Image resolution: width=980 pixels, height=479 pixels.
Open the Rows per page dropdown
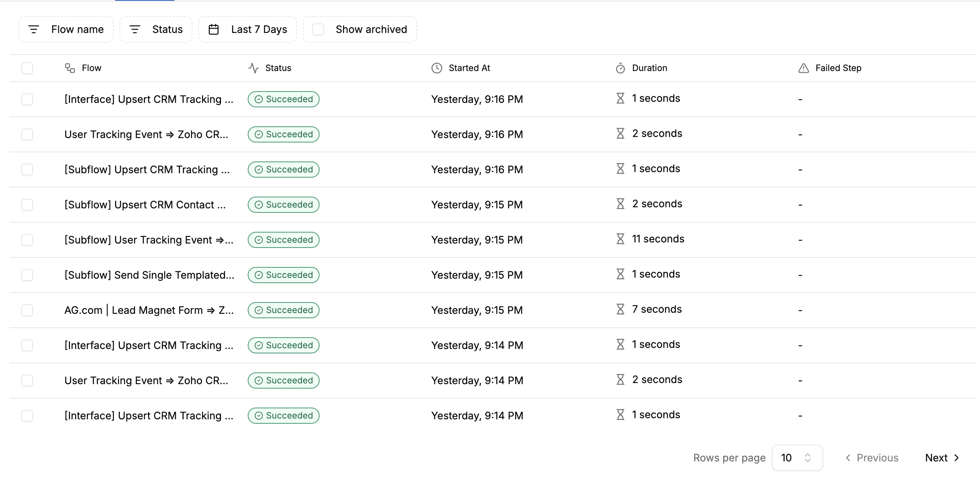797,458
